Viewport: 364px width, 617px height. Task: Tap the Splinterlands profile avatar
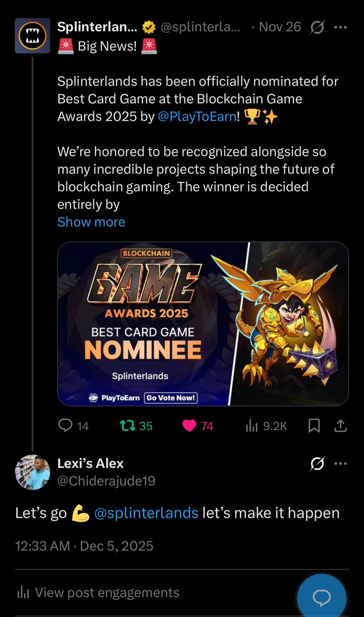click(x=32, y=36)
